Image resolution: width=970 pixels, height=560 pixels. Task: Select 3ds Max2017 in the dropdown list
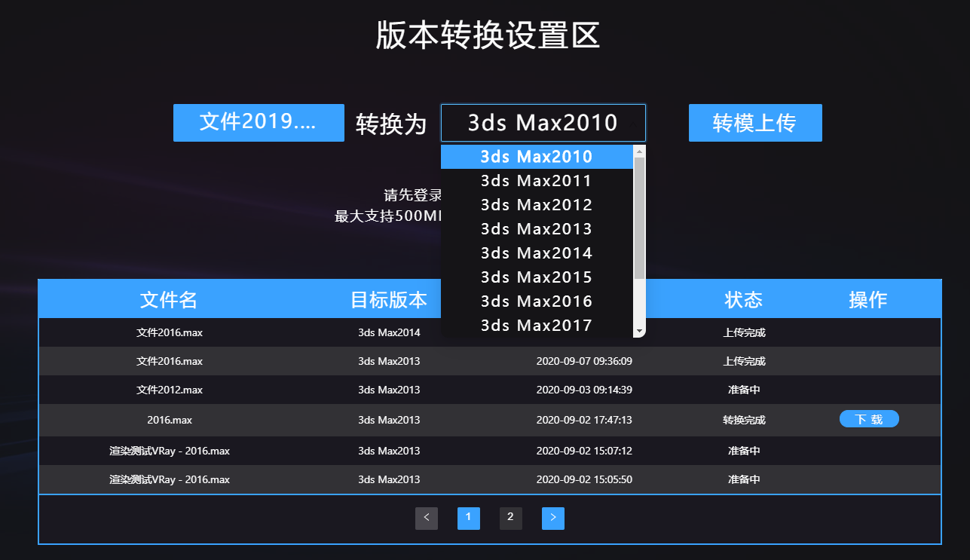[x=537, y=326]
